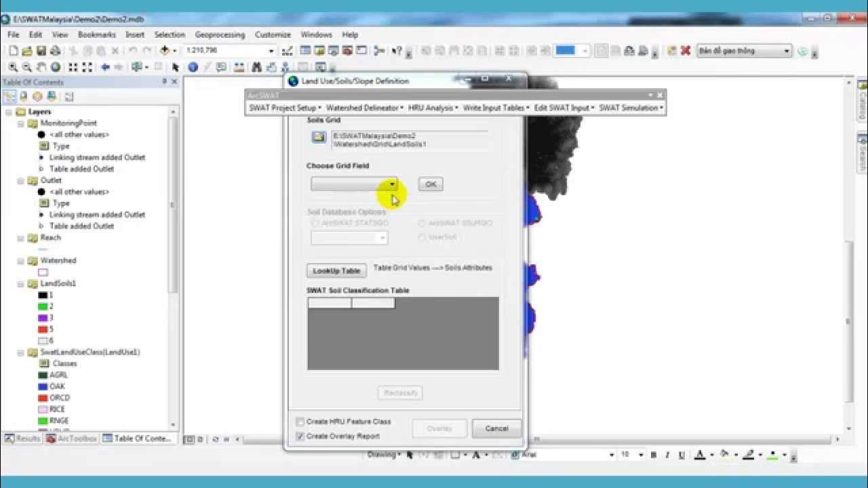Open the SWAT Project Setup dropdown menu
This screenshot has width=868, height=488.
(x=285, y=108)
